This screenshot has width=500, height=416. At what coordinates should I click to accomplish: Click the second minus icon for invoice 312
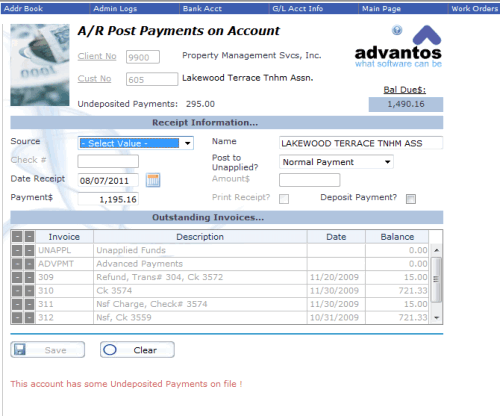[29, 318]
